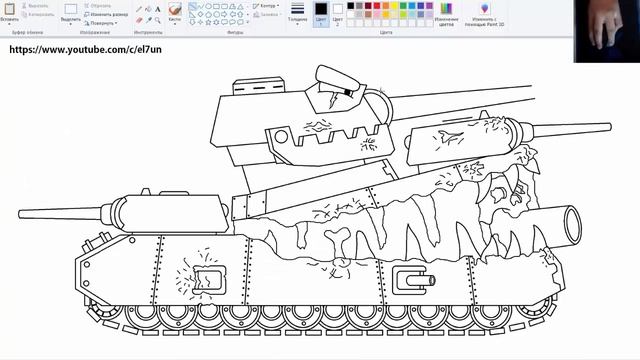Pick the black palette color

(x=351, y=6)
